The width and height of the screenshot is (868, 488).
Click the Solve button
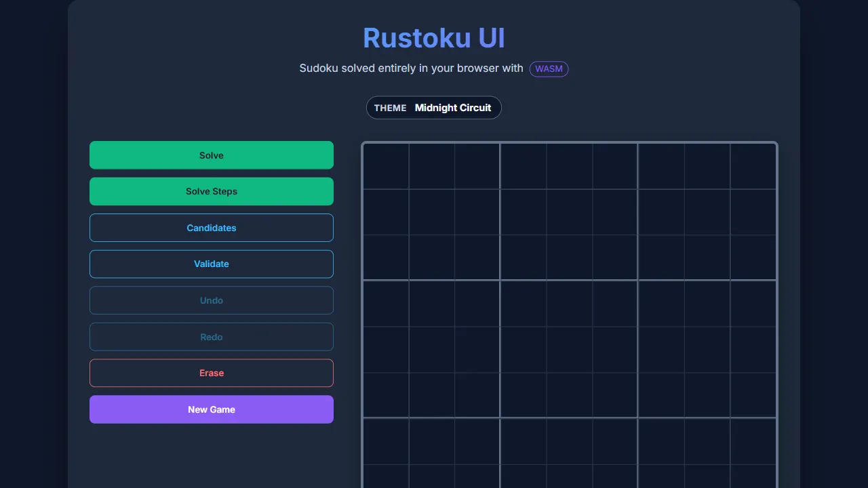click(x=212, y=155)
